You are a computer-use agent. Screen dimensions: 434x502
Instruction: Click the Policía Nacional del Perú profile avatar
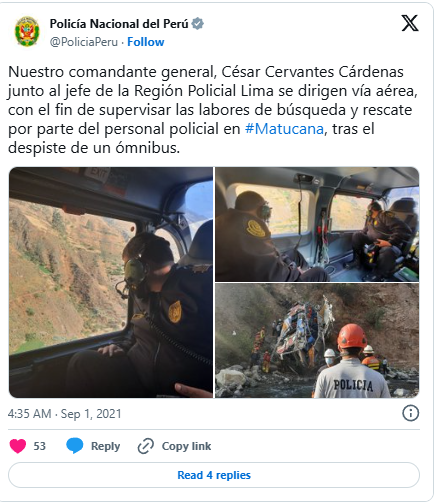tap(27, 32)
